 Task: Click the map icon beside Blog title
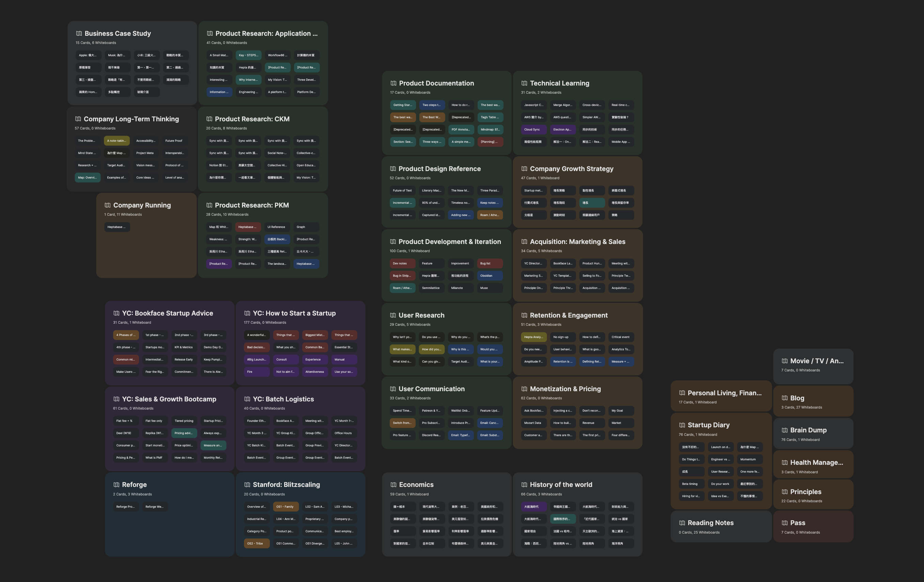point(785,398)
